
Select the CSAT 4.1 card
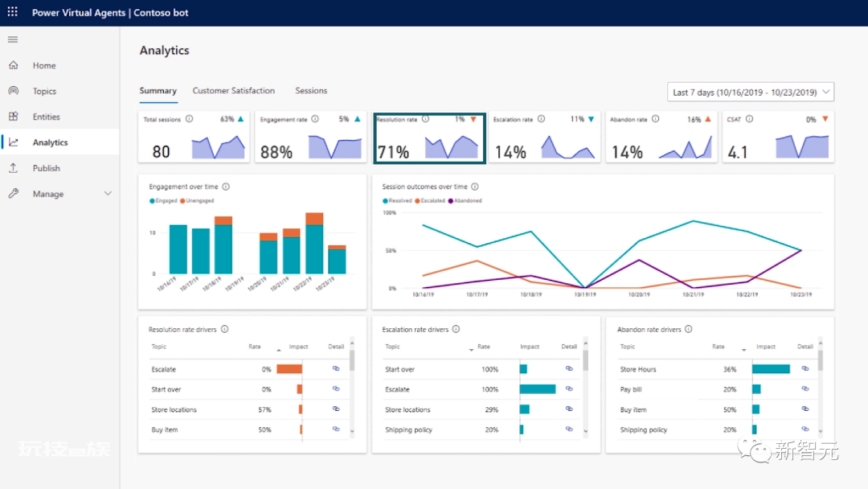click(x=778, y=137)
